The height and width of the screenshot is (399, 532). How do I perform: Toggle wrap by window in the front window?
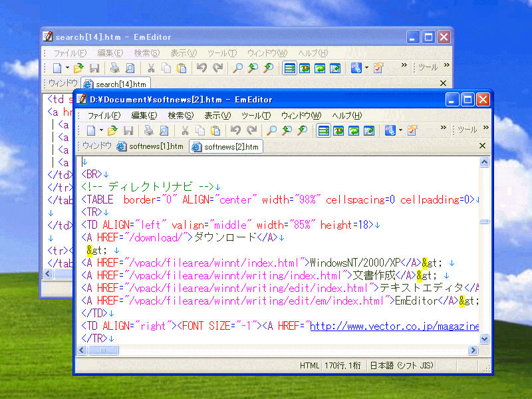[354, 130]
